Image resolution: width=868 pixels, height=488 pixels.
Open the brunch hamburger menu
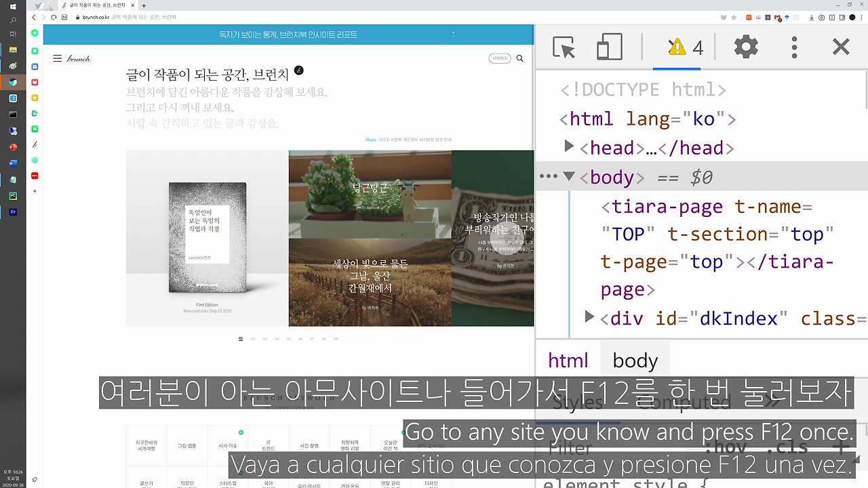click(x=58, y=58)
